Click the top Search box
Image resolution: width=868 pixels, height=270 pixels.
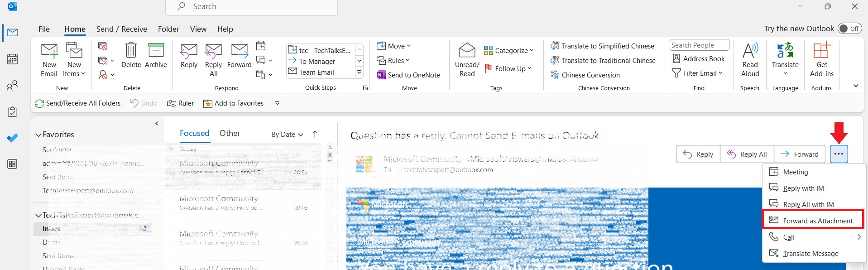[x=252, y=6]
